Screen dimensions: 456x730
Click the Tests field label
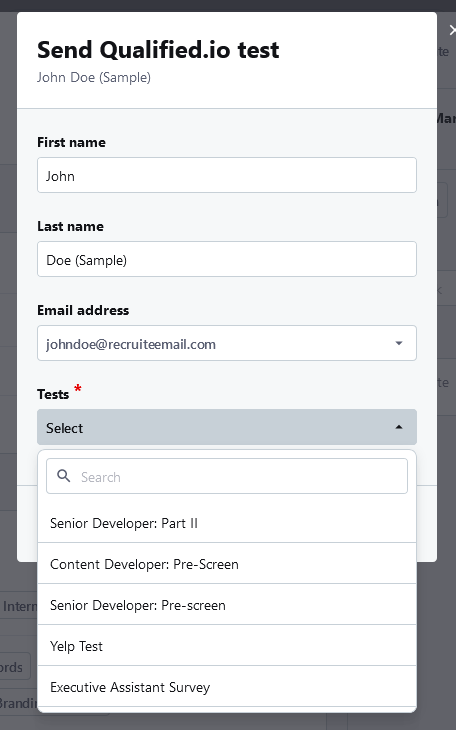pyautogui.click(x=53, y=394)
